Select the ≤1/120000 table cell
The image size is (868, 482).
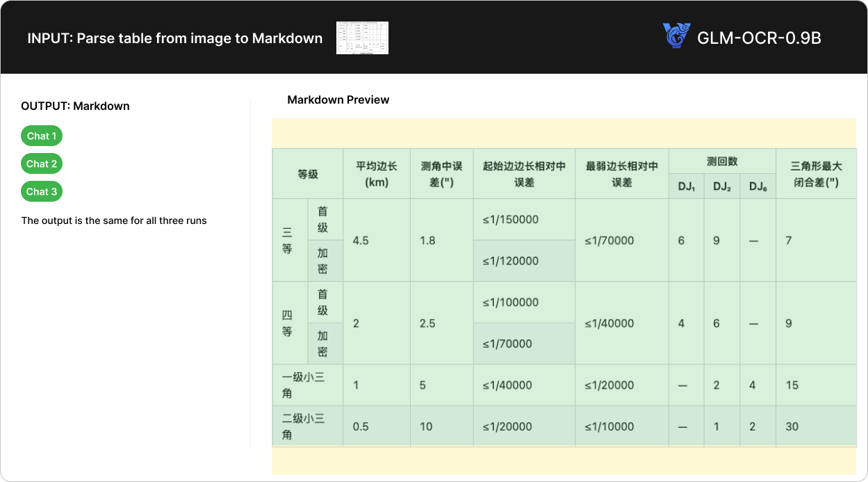tap(511, 261)
